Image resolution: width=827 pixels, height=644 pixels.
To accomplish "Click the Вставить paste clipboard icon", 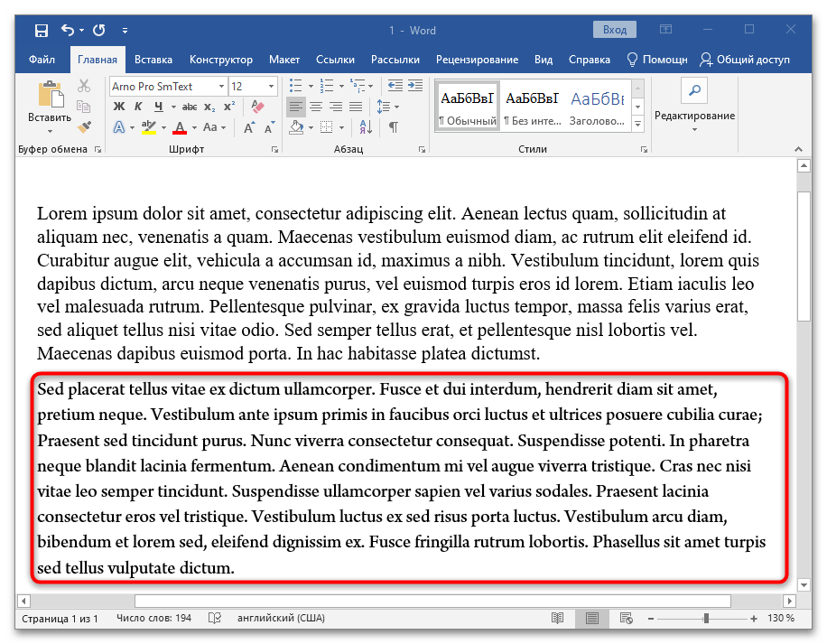I will click(x=51, y=95).
